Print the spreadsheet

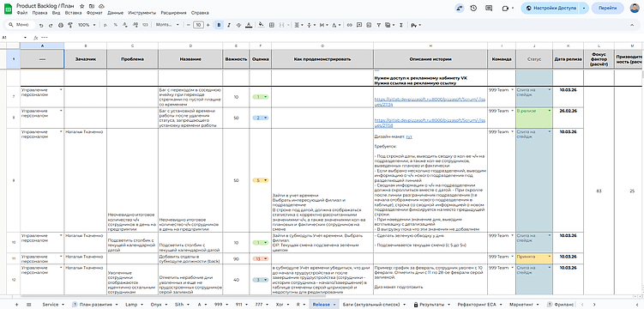click(60, 25)
